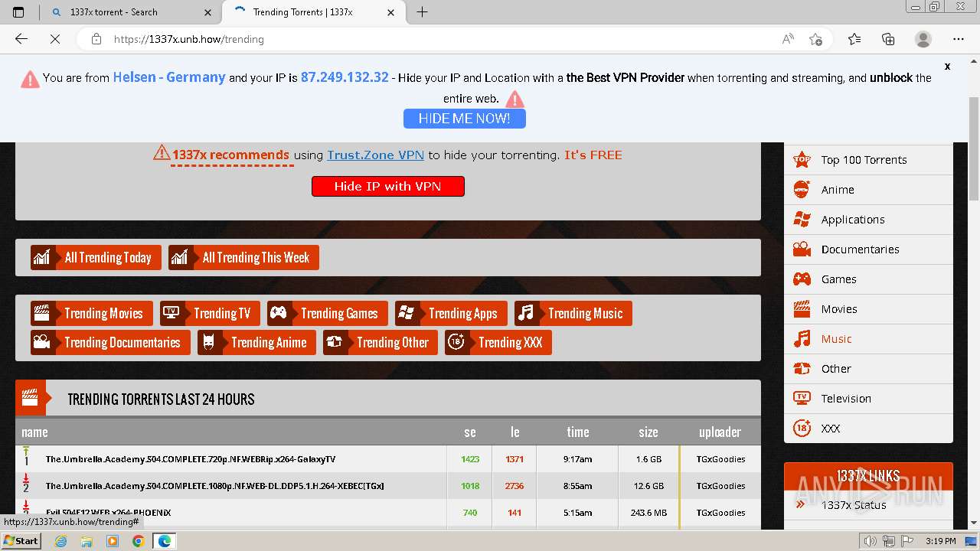Image resolution: width=980 pixels, height=551 pixels.
Task: Select the Television icon in sidebar
Action: [x=802, y=398]
